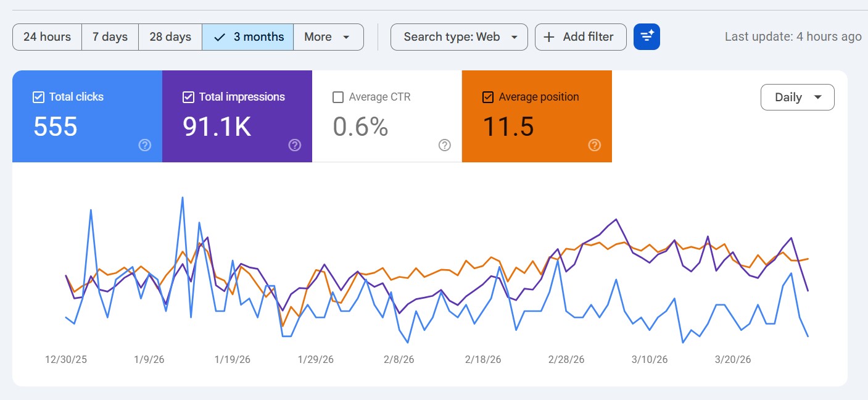Click the help icon on Average position card
The height and width of the screenshot is (400, 868).
594,145
